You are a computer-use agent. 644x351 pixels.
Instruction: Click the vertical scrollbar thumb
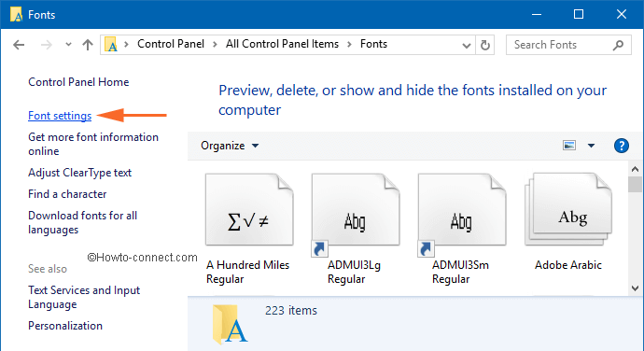(x=635, y=184)
